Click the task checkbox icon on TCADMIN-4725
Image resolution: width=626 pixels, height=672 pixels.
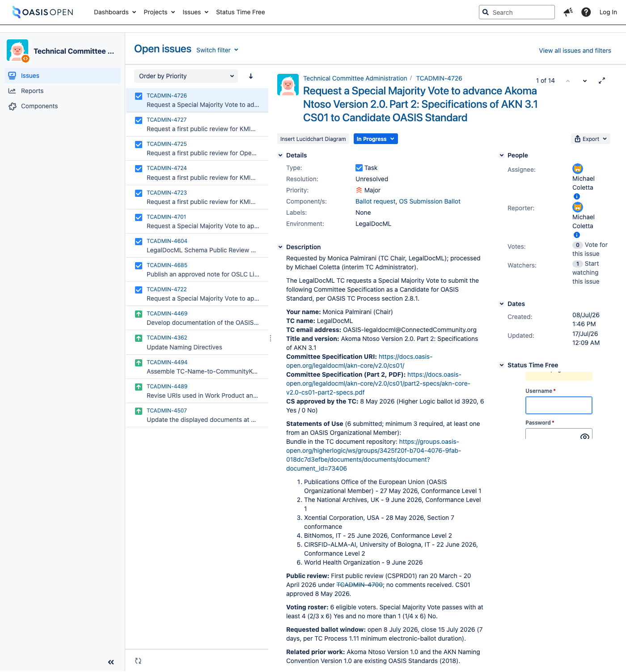point(139,145)
